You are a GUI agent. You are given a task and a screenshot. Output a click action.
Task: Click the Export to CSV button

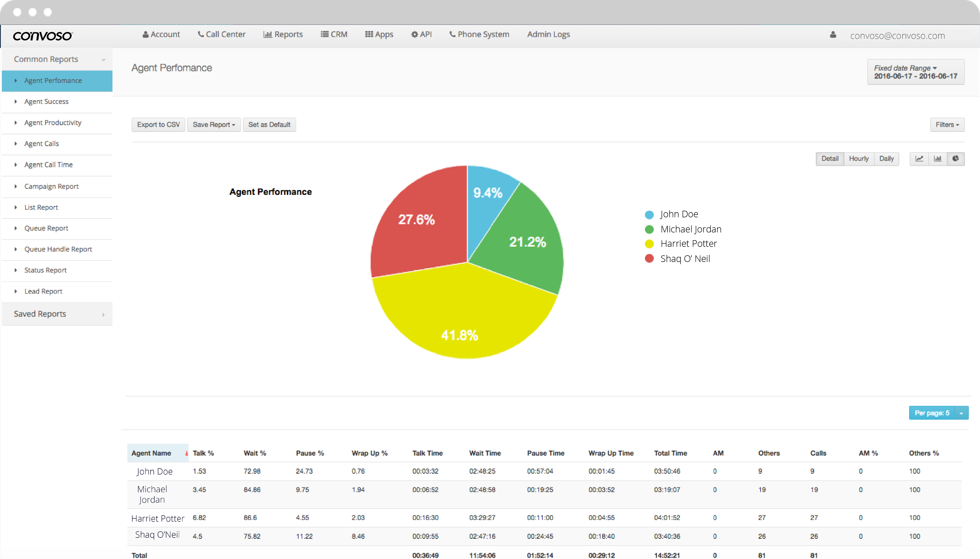point(158,124)
